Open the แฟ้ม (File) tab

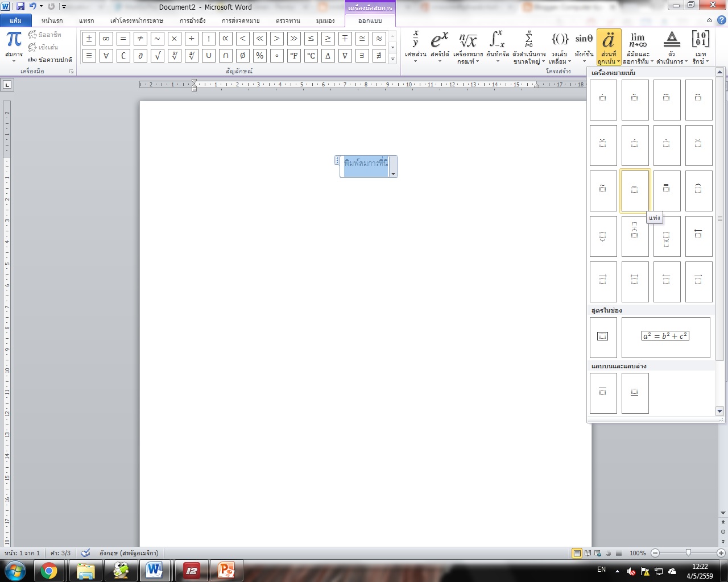pos(15,20)
